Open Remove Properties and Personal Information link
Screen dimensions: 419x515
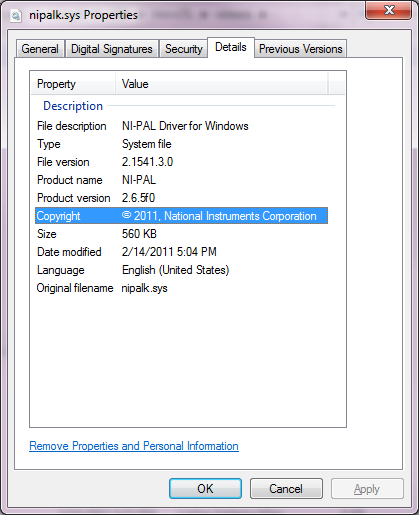point(134,446)
